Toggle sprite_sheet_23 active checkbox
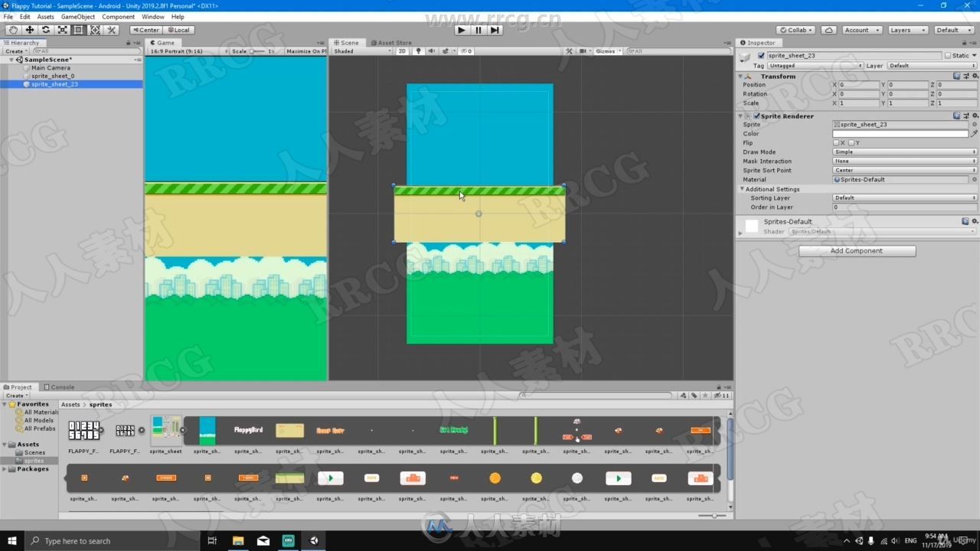Image resolution: width=980 pixels, height=551 pixels. click(761, 56)
